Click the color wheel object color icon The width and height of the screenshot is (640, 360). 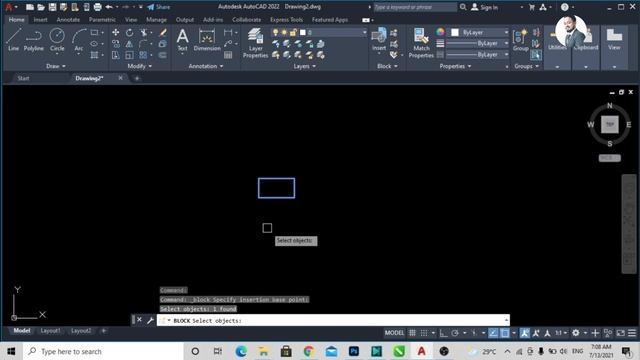[x=440, y=32]
